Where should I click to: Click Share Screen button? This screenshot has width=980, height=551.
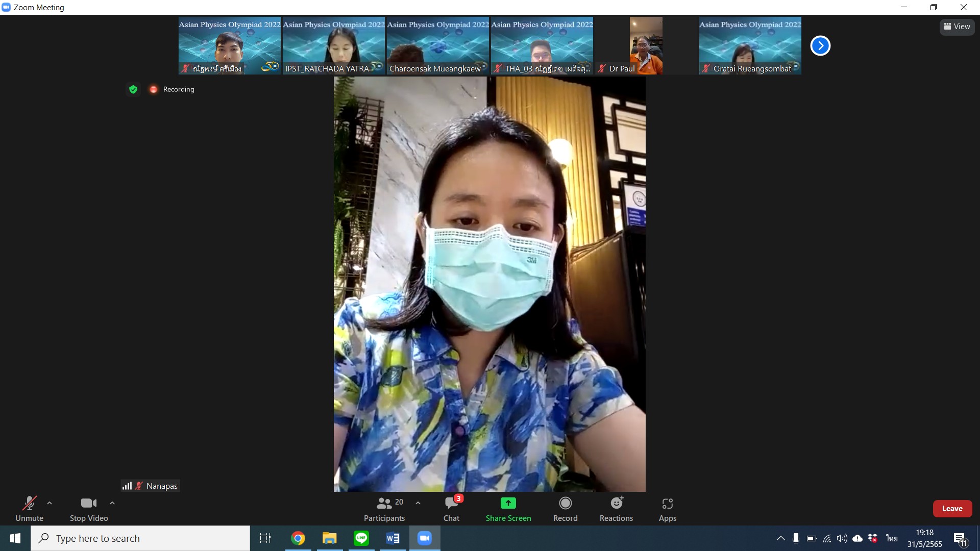[x=508, y=509]
